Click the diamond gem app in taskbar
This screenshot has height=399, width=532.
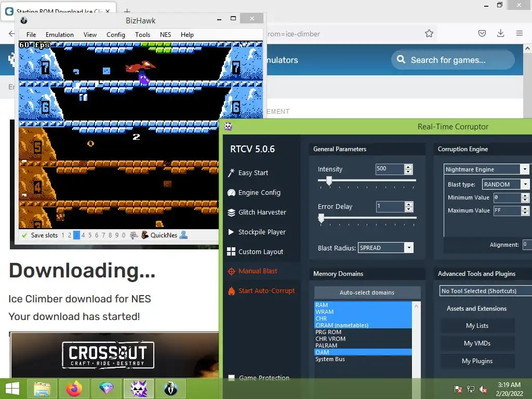106,389
